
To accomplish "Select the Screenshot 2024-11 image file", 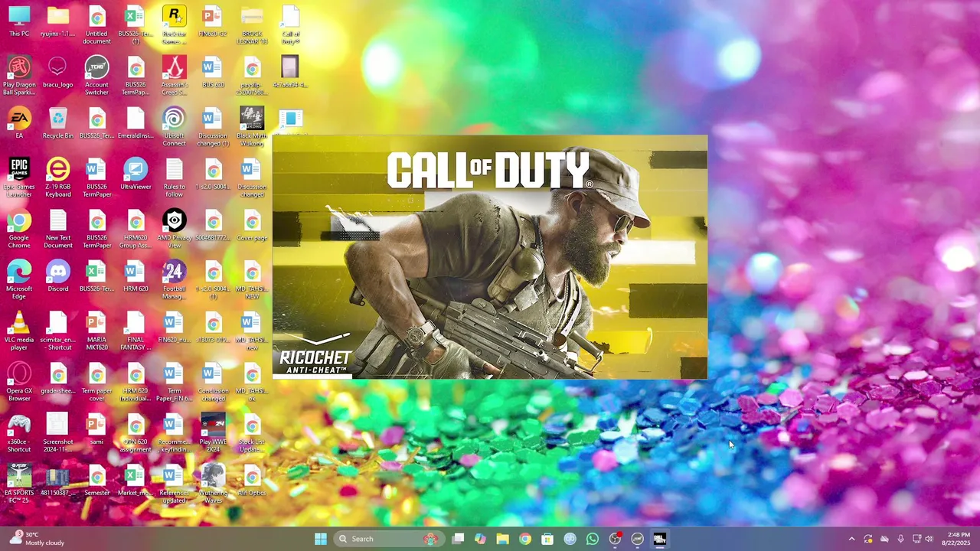I will [x=58, y=433].
